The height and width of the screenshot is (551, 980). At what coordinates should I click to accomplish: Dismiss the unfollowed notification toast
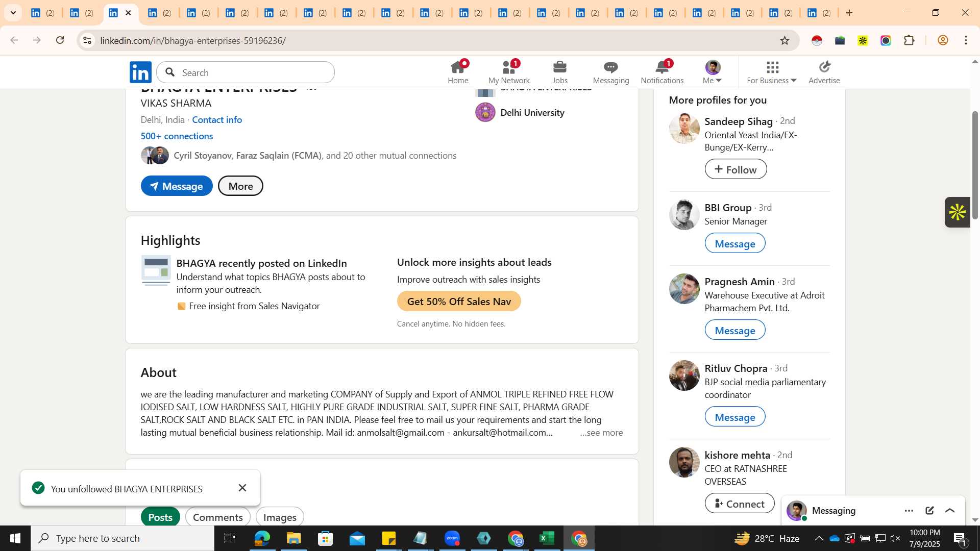[242, 488]
